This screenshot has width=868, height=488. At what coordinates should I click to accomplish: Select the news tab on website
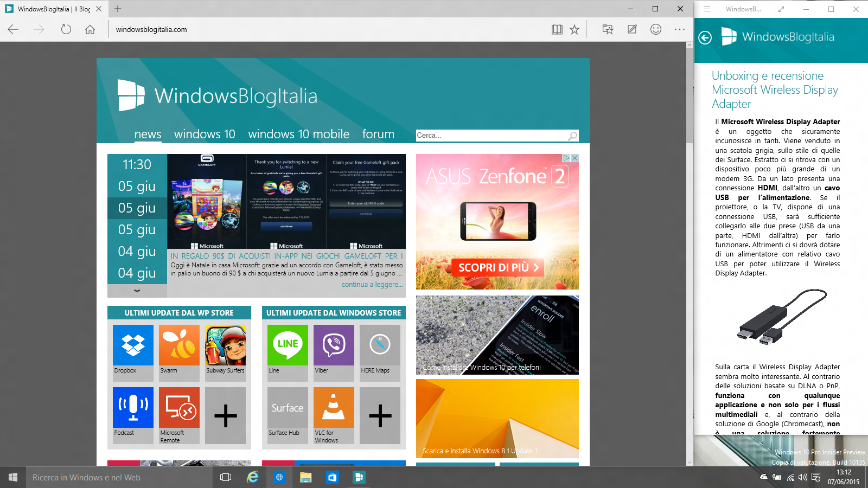[148, 134]
